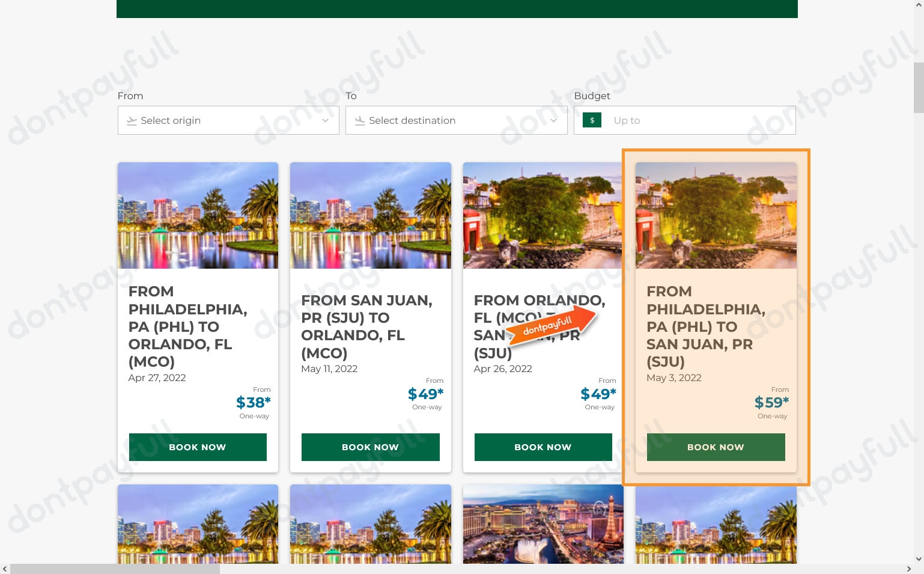The width and height of the screenshot is (924, 574).
Task: Click the vertical scrollbar on the right edge
Action: [x=920, y=87]
